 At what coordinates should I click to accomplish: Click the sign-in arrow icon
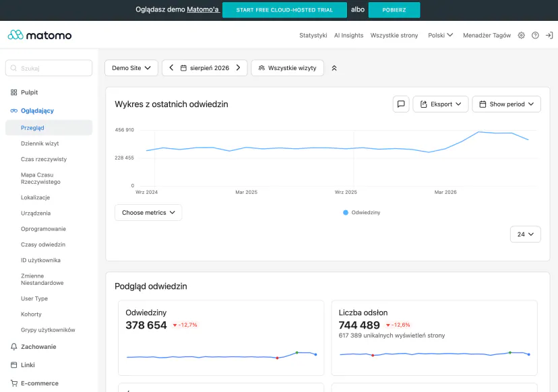point(549,35)
